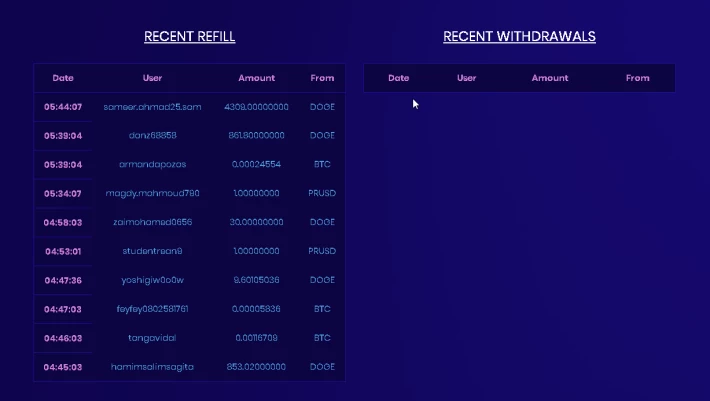Select the From header in Recent Refill table
Viewport: 710px width, 401px height.
322,78
